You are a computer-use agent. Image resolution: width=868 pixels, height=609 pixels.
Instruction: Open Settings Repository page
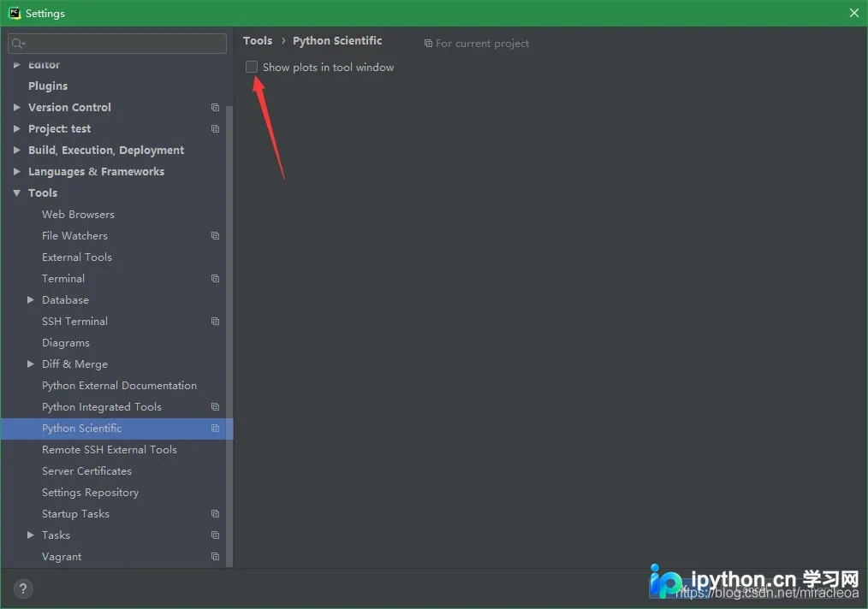click(90, 493)
